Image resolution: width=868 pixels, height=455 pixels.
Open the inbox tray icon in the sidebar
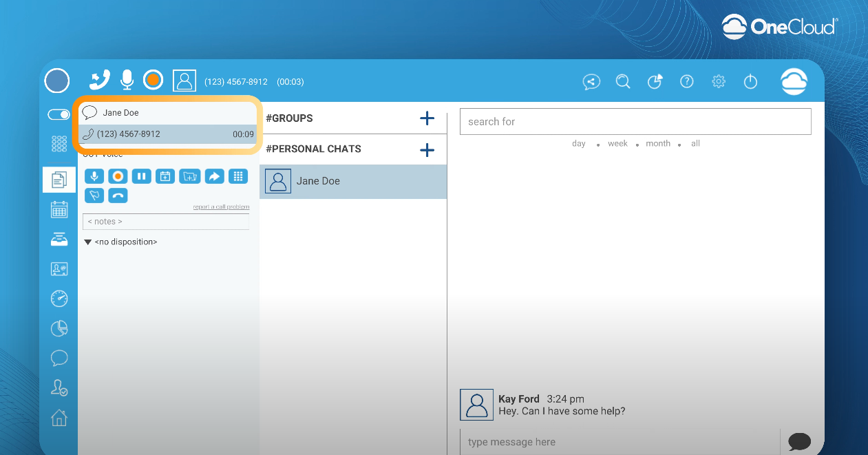click(59, 240)
